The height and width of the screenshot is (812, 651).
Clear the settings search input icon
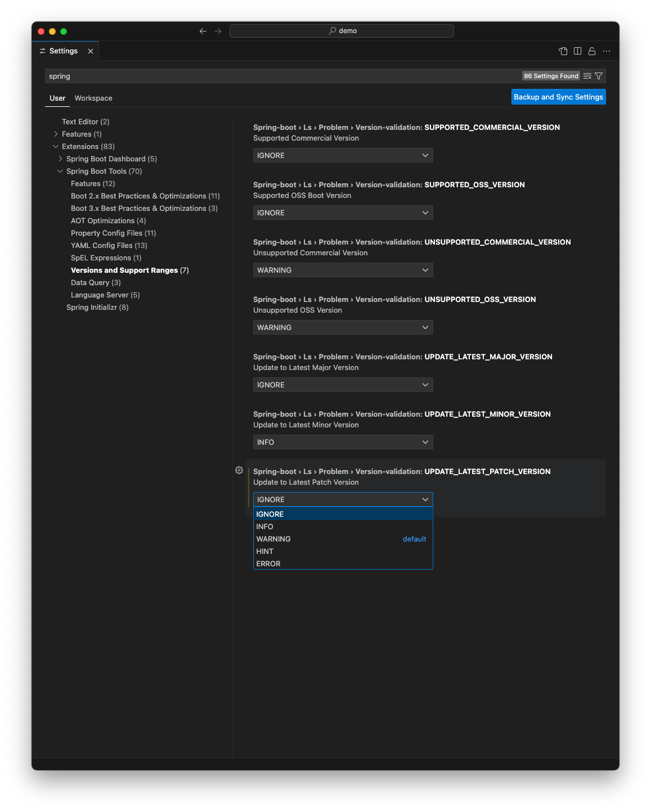(587, 76)
